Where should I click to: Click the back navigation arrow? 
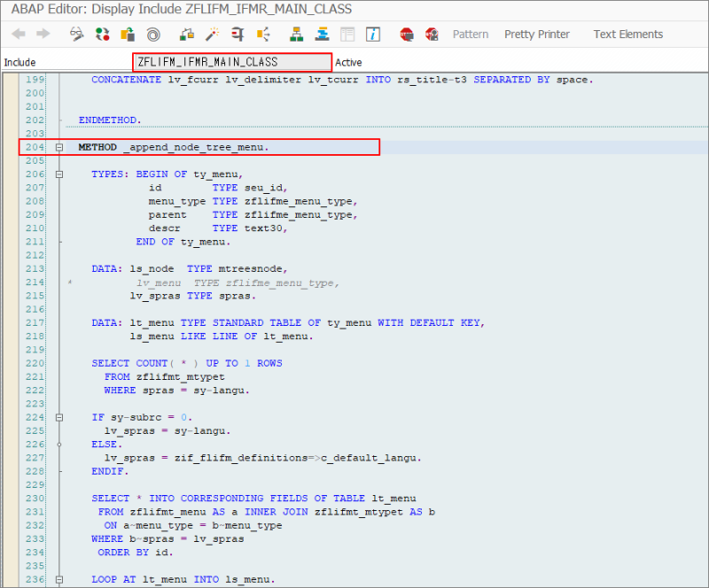(18, 34)
